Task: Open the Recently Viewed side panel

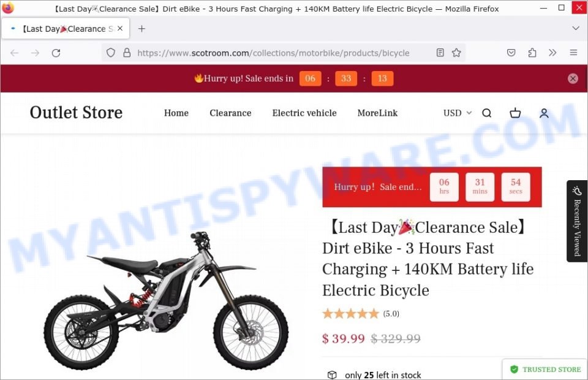Action: (577, 221)
